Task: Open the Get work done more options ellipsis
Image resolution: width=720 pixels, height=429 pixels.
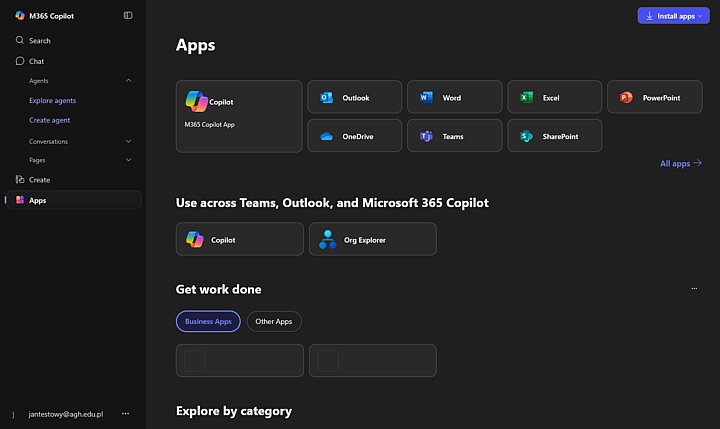Action: pos(694,288)
